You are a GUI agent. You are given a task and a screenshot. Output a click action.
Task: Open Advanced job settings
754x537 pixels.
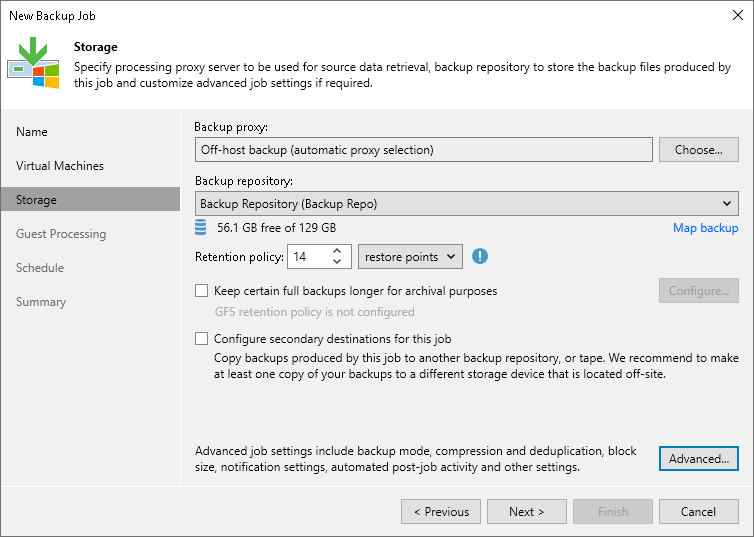click(698, 458)
